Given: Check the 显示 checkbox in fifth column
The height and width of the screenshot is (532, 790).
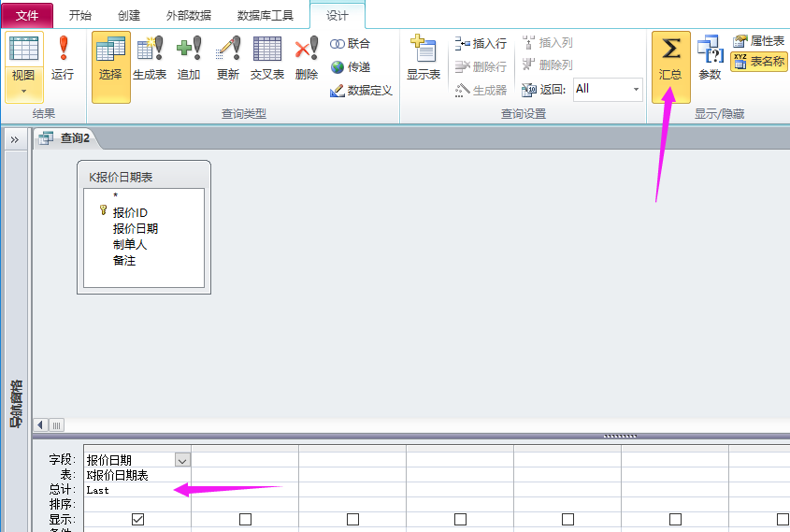Looking at the screenshot, I should (567, 519).
